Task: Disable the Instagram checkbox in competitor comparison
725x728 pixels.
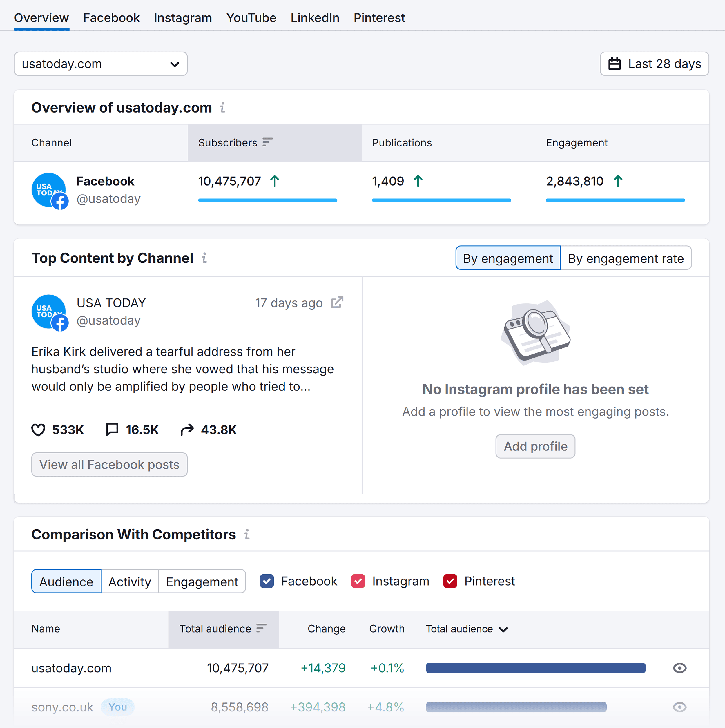Action: [358, 581]
